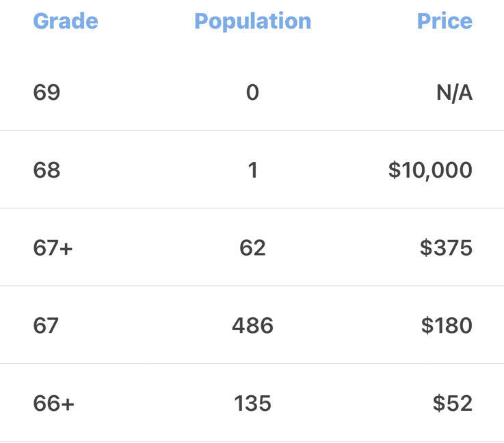Click population value 135
The width and height of the screenshot is (504, 443).
click(252, 403)
